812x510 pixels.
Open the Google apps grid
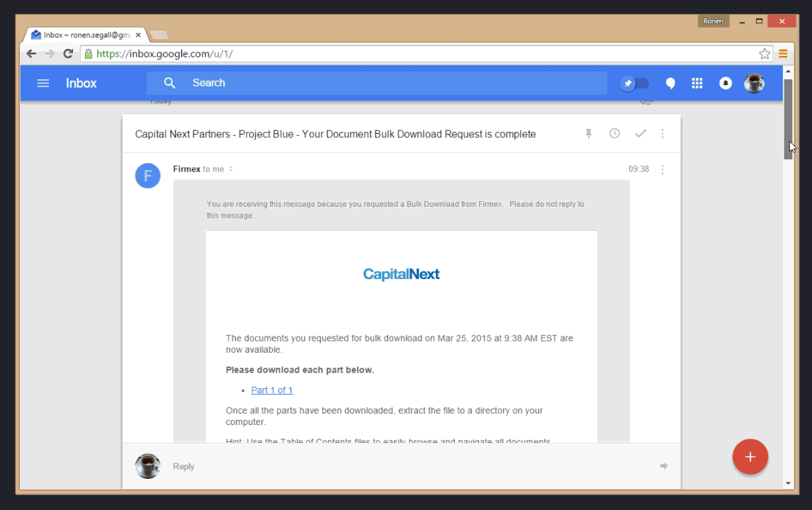pyautogui.click(x=697, y=84)
